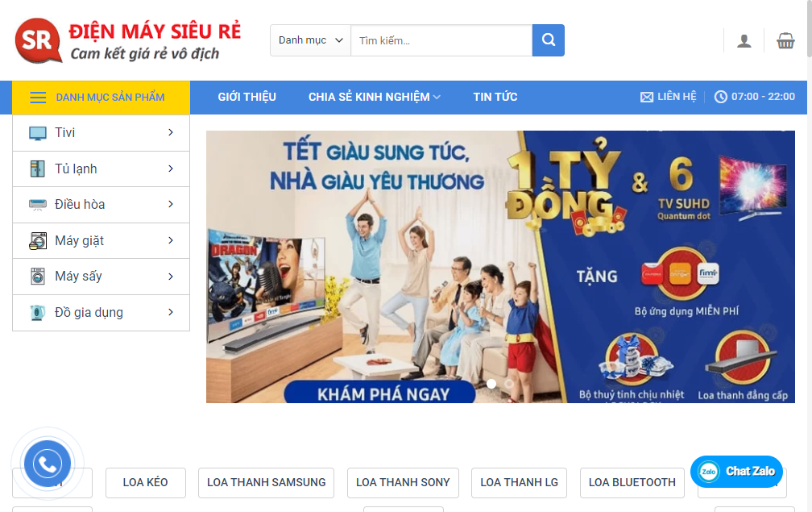Open the shopping basket icon

coord(785,40)
